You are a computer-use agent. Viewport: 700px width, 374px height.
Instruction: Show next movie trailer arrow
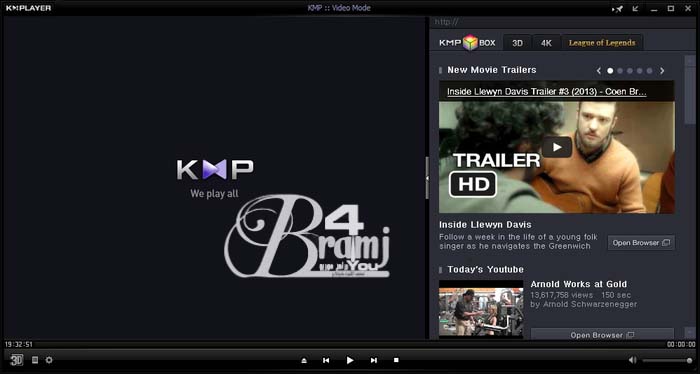pos(662,71)
